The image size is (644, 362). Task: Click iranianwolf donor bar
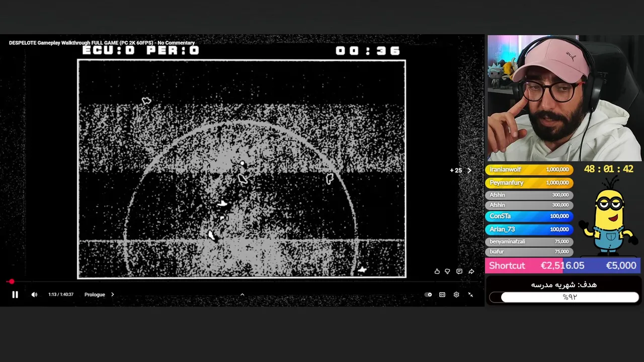[x=529, y=169]
